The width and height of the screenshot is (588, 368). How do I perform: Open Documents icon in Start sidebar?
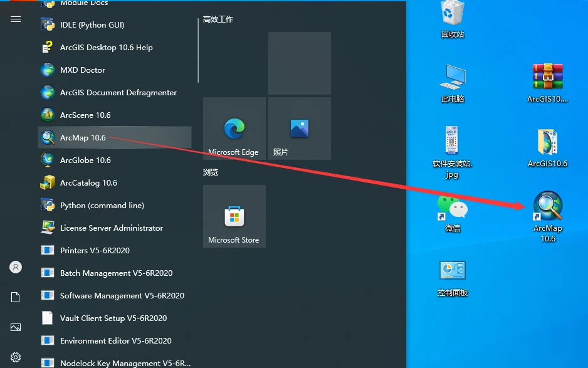[16, 297]
